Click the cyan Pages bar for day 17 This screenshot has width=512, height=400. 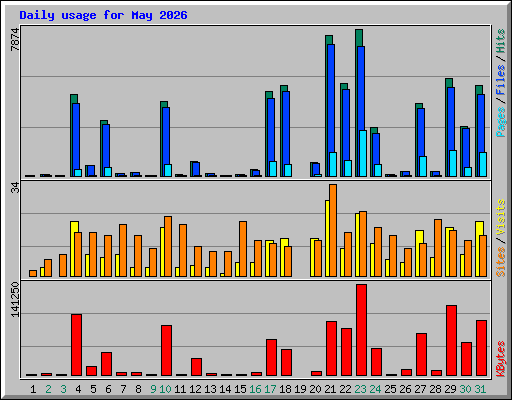273,169
